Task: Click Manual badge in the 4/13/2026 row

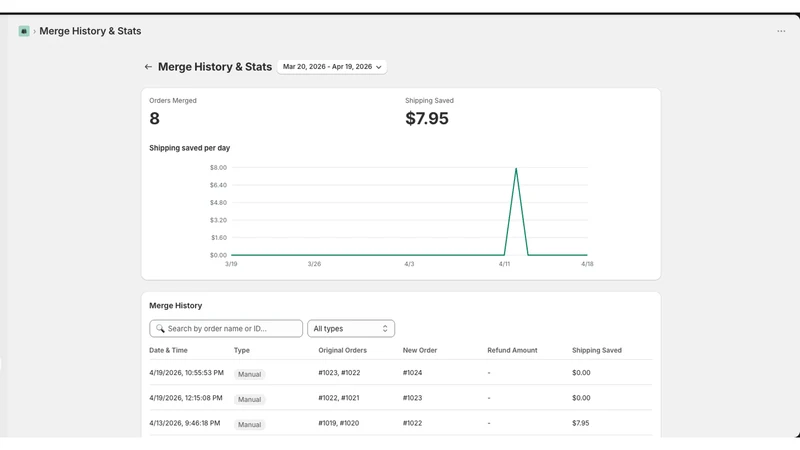Action: click(x=249, y=424)
